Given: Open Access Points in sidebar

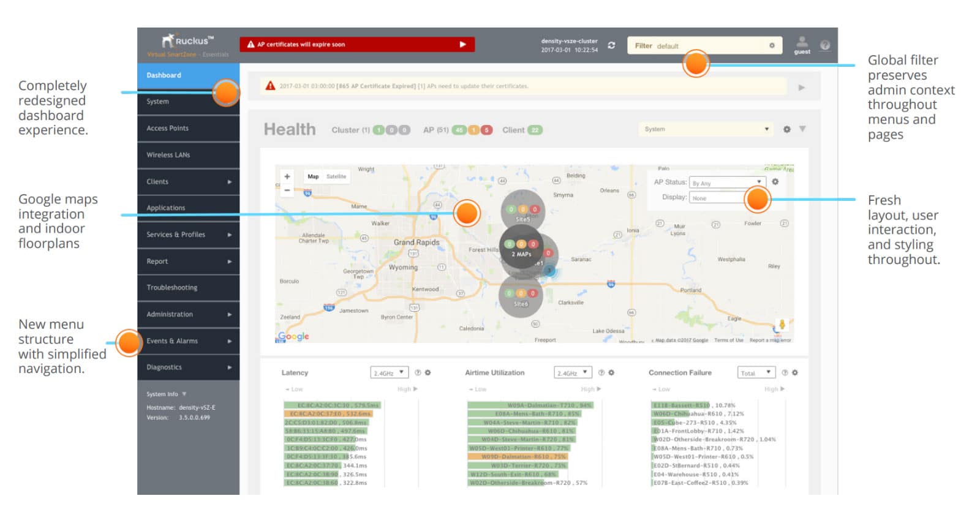Looking at the screenshot, I should (189, 128).
